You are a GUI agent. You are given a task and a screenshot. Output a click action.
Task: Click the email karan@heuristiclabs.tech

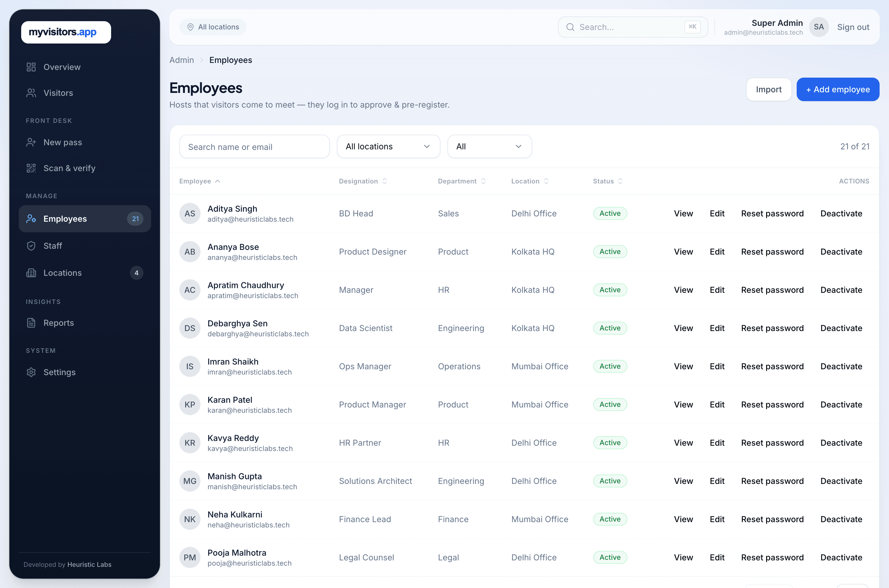(x=249, y=410)
